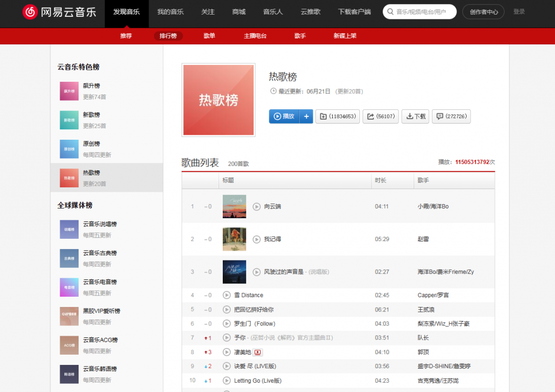Open artist Capper/罗言
The image size is (555, 392).
433,295
